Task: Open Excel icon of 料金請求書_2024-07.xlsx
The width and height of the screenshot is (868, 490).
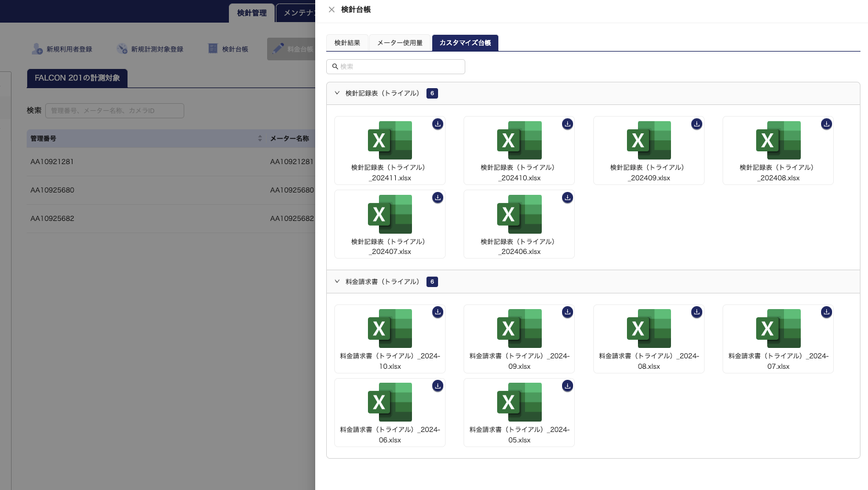Action: pyautogui.click(x=778, y=328)
